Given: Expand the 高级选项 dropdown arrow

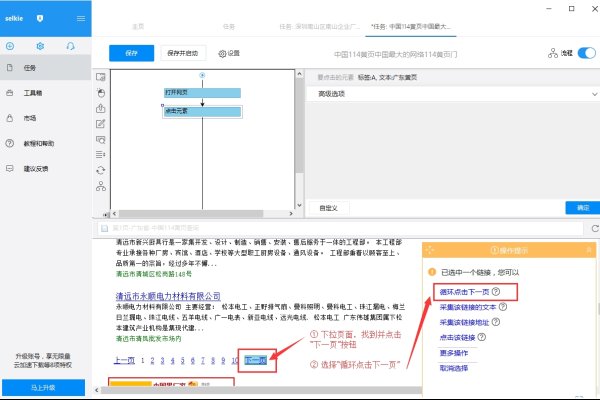Looking at the screenshot, I should (x=594, y=94).
